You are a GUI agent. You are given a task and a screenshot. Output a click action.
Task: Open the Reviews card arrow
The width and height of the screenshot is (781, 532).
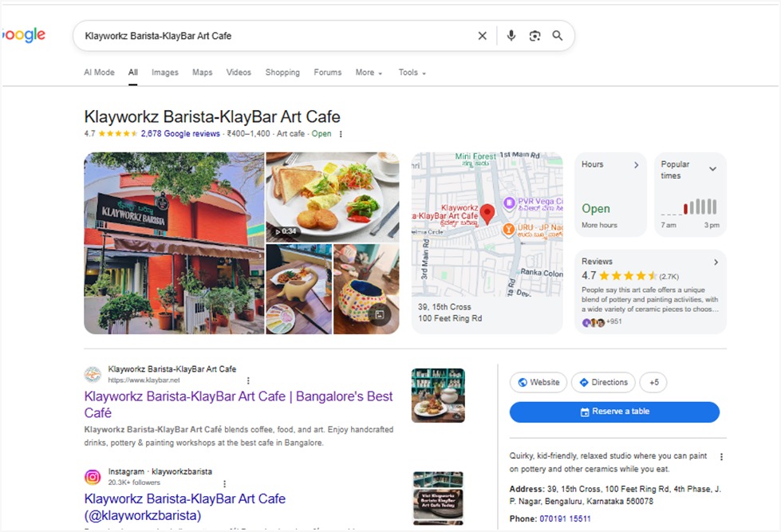point(716,262)
